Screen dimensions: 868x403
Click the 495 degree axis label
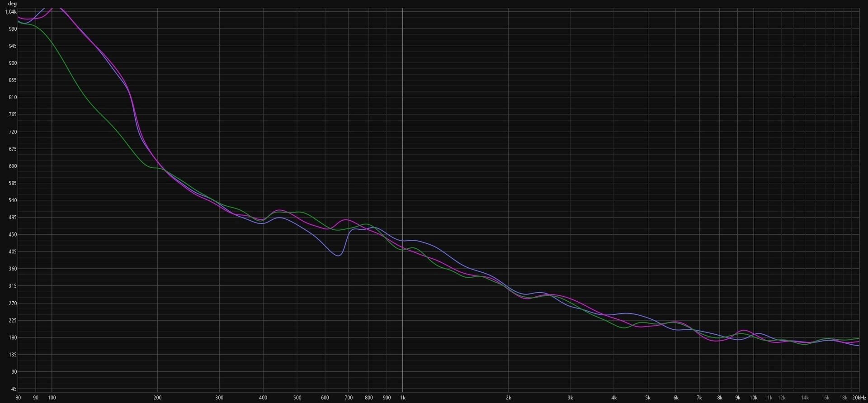click(13, 218)
